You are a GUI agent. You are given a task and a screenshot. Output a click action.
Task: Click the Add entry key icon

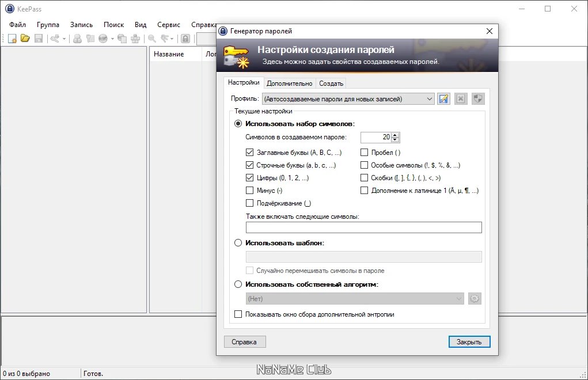55,39
